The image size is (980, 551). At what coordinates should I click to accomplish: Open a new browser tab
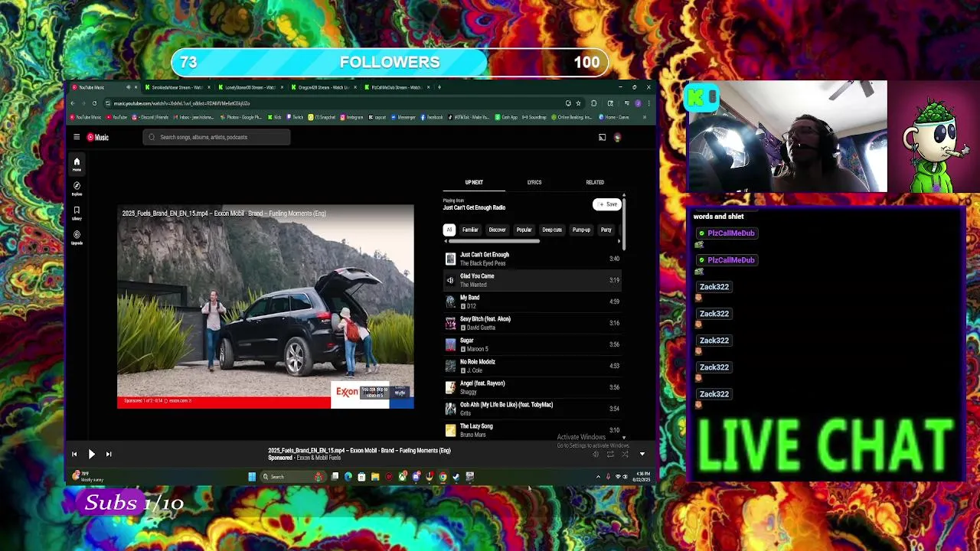[x=439, y=87]
